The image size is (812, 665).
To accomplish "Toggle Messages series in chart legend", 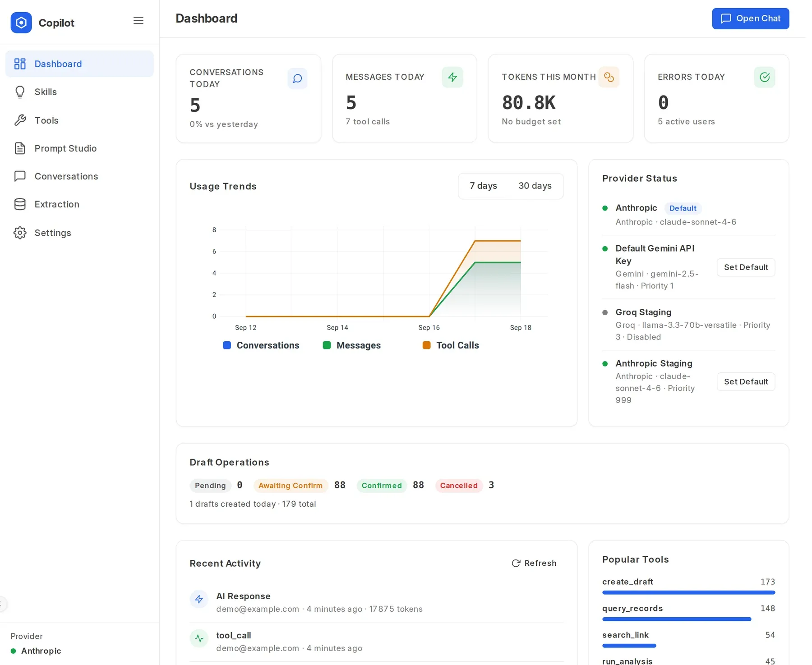I will [x=352, y=345].
